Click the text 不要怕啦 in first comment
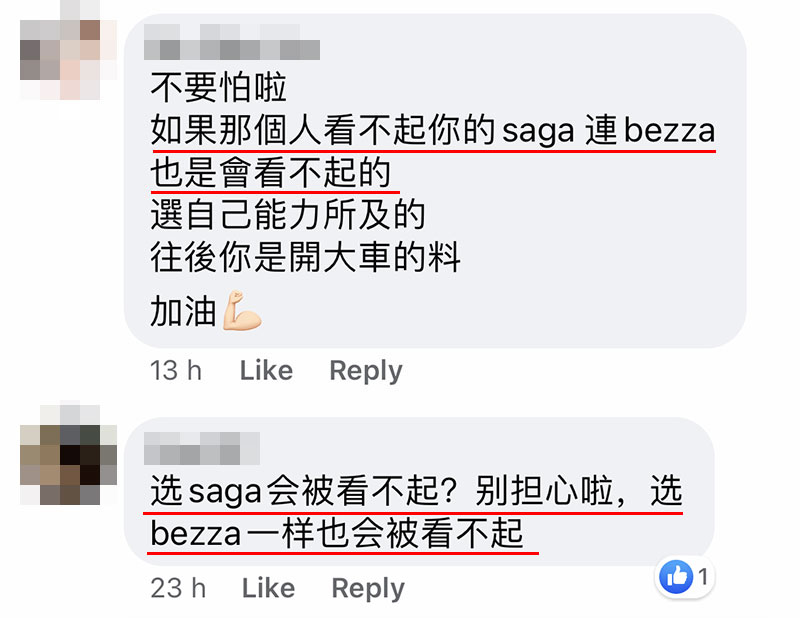Viewport: 800px width, 618px height. [x=218, y=87]
